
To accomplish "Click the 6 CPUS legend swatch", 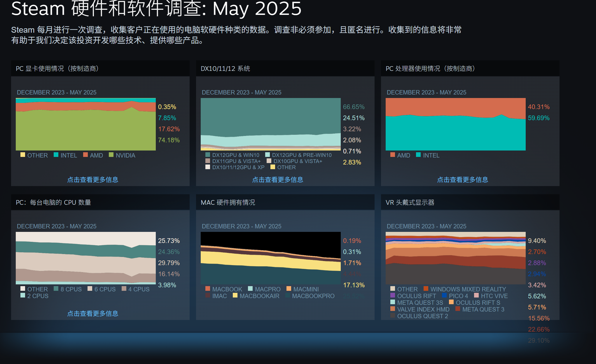I will coord(90,288).
